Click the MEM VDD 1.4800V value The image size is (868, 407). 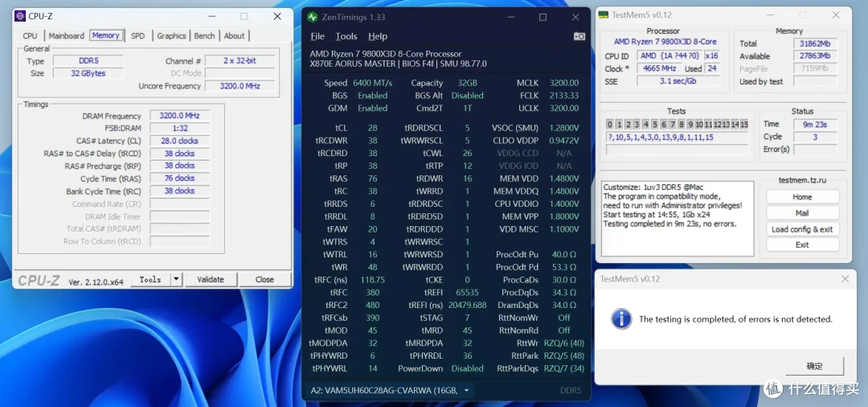click(564, 179)
